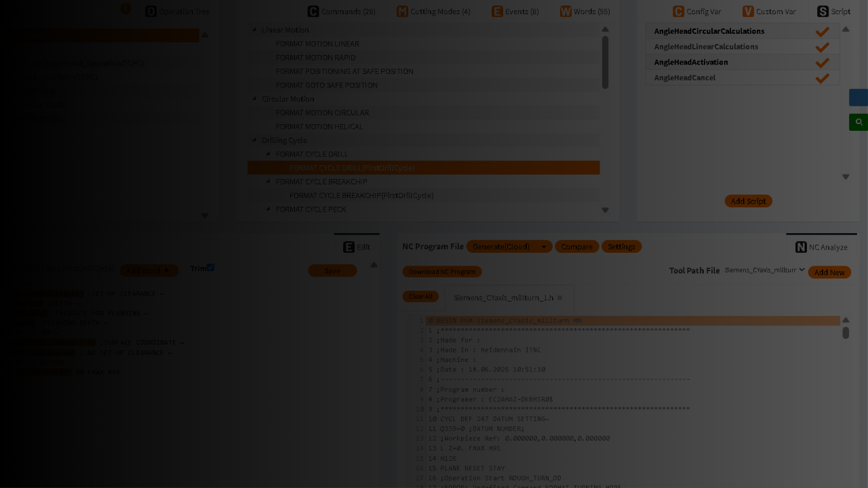Click the AngleHeadLinearCalculations checkmark icon
The width and height of the screenshot is (868, 488).
pyautogui.click(x=822, y=47)
